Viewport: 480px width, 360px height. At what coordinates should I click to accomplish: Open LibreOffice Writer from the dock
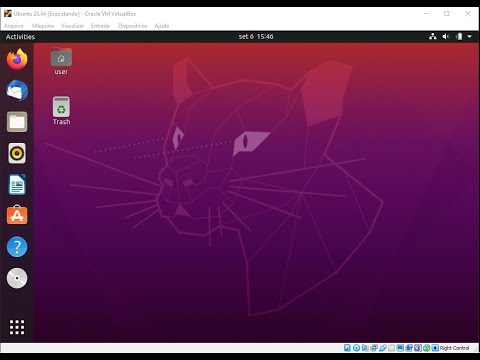click(17, 184)
